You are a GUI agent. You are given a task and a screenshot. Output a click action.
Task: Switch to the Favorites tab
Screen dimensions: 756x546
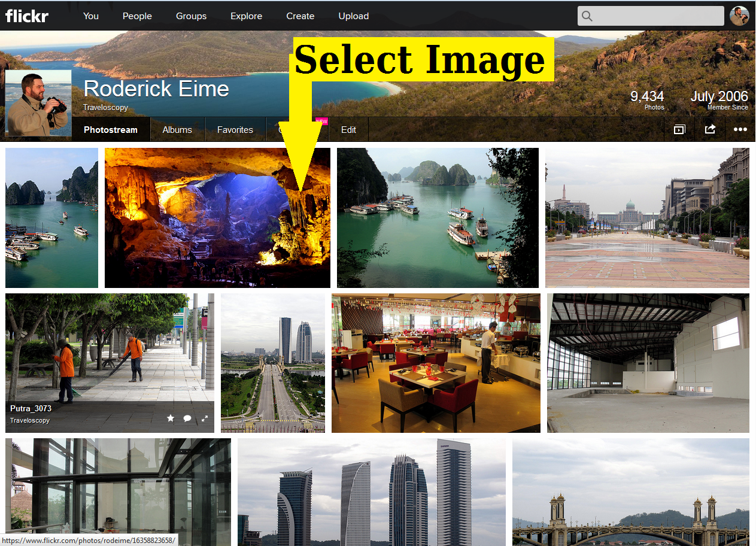[x=235, y=129]
